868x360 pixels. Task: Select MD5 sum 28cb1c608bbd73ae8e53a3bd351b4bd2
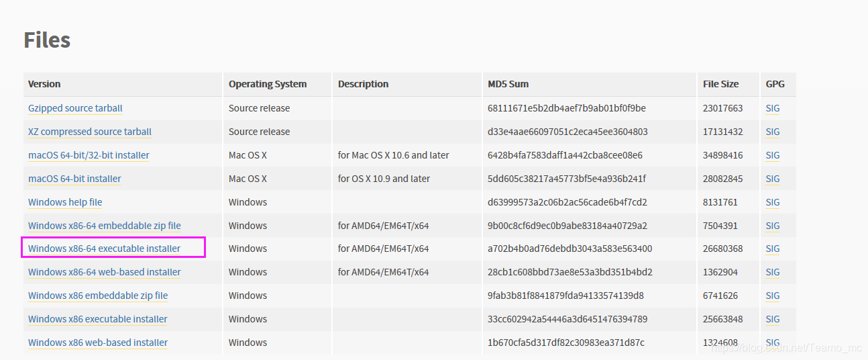570,272
